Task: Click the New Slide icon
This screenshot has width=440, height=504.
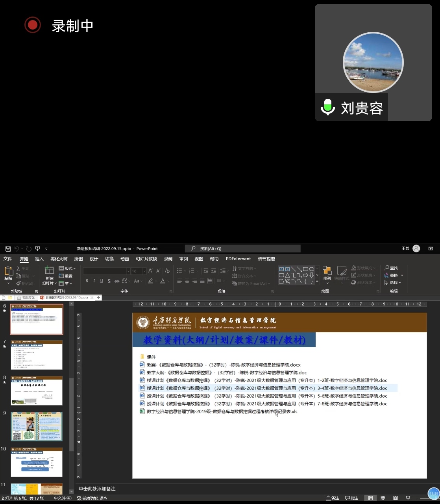Action: pyautogui.click(x=50, y=271)
